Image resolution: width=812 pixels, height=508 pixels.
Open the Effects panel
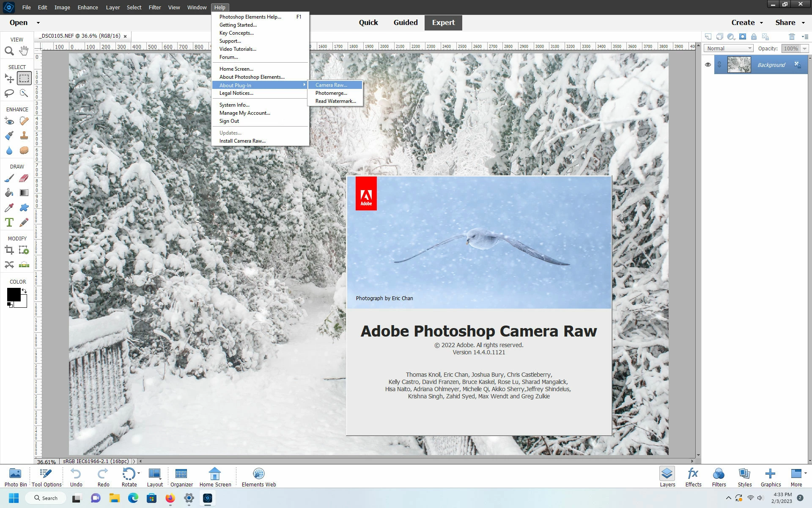[693, 477]
